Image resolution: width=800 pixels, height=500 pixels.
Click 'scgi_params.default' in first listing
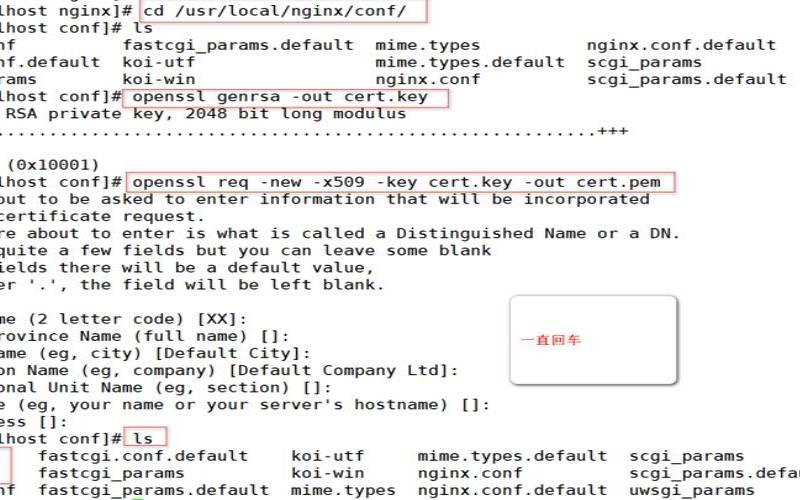click(687, 80)
